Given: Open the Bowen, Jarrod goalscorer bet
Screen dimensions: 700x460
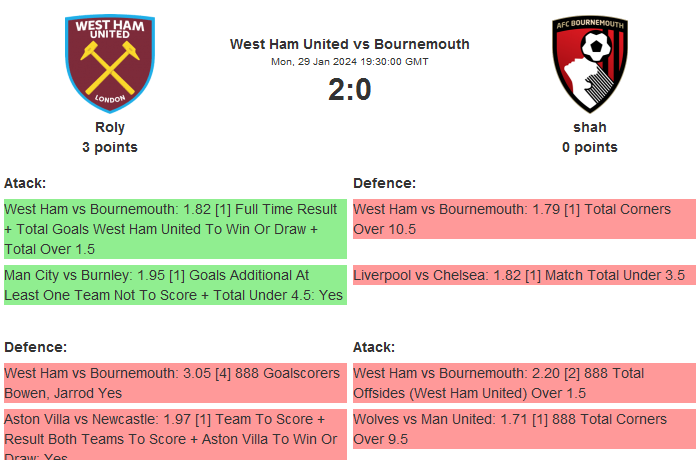Looking at the screenshot, I should point(175,383).
